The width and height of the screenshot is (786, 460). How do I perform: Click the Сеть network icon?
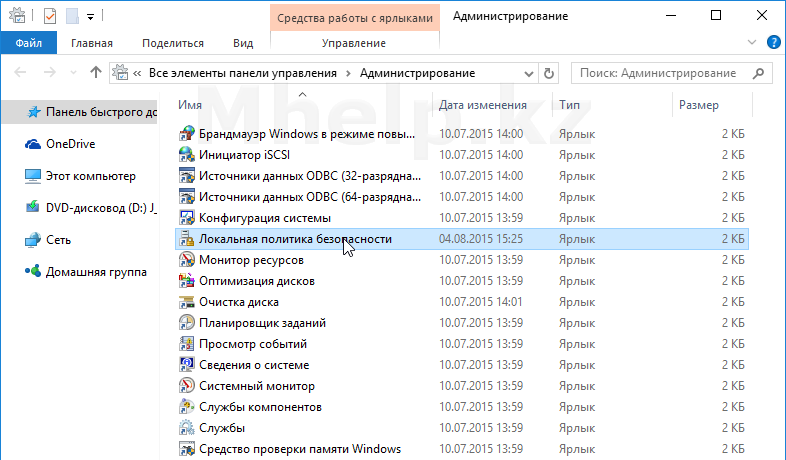pyautogui.click(x=33, y=240)
